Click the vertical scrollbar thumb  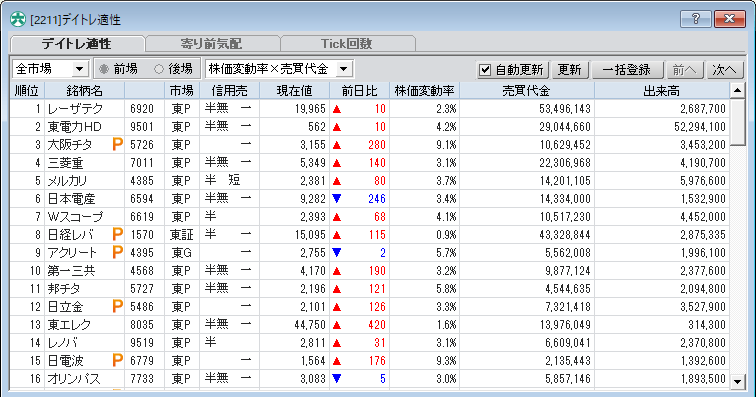pyautogui.click(x=737, y=122)
